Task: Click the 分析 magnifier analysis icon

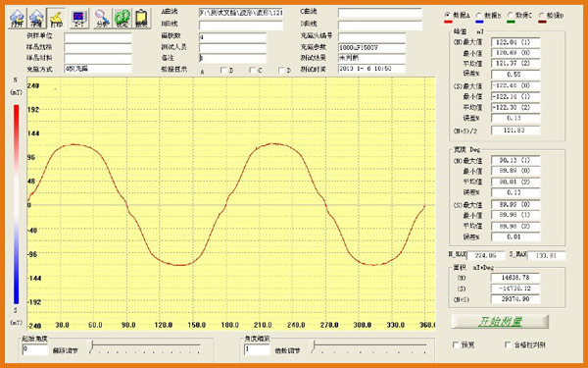Action: point(102,19)
